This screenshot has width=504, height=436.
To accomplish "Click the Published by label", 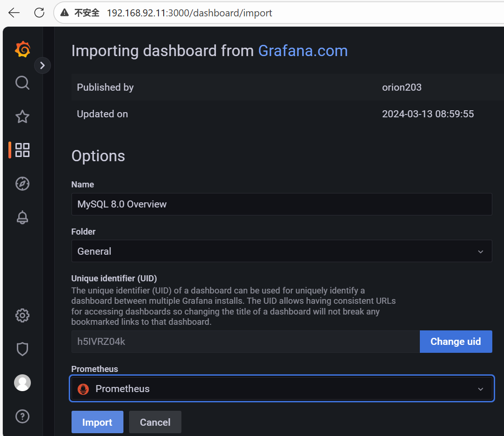I will coord(105,87).
